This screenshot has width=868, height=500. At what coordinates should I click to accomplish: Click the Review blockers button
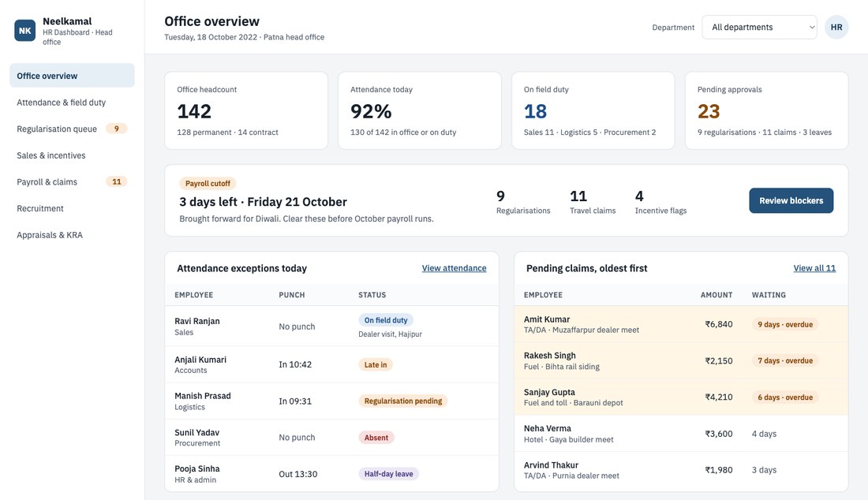pos(791,201)
